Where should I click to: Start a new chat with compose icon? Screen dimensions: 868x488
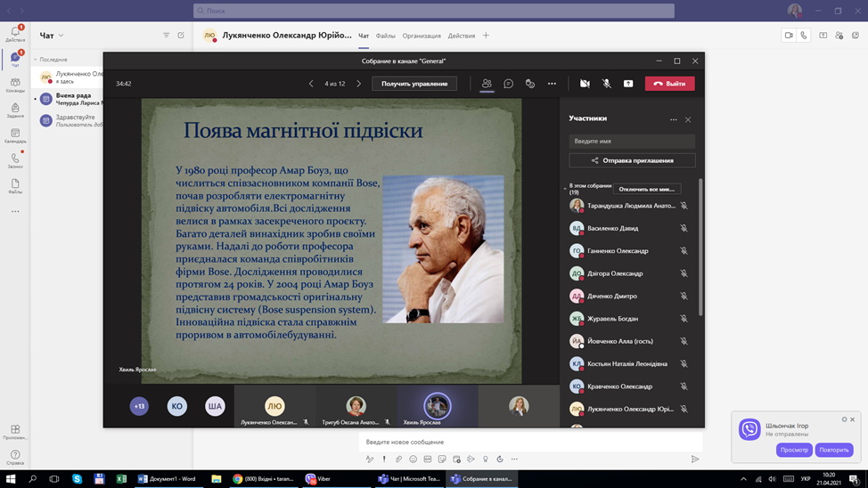181,35
